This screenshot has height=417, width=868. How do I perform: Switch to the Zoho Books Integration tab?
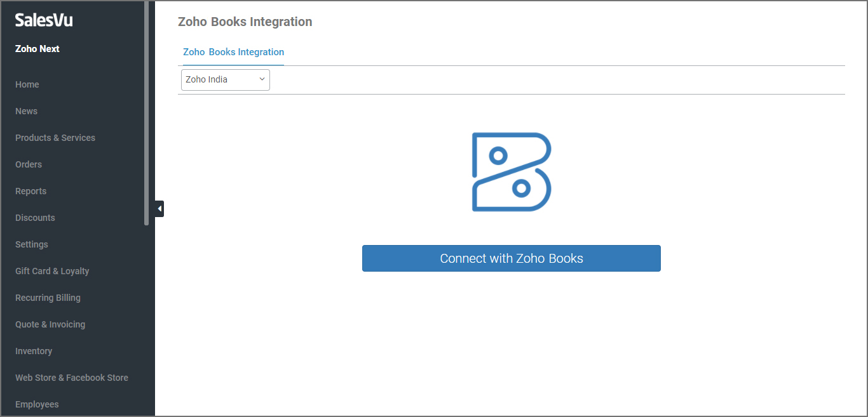point(233,52)
